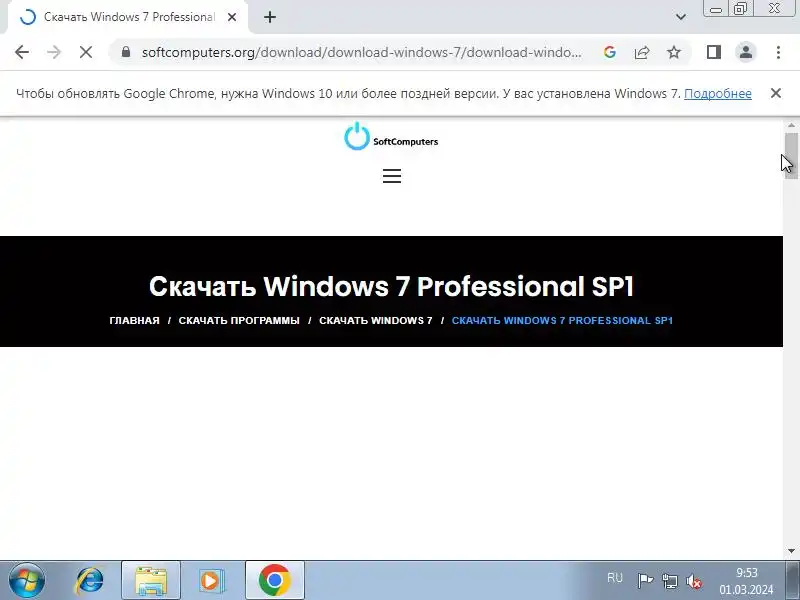
Task: Open Windows Media Player from taskbar
Action: (211, 581)
